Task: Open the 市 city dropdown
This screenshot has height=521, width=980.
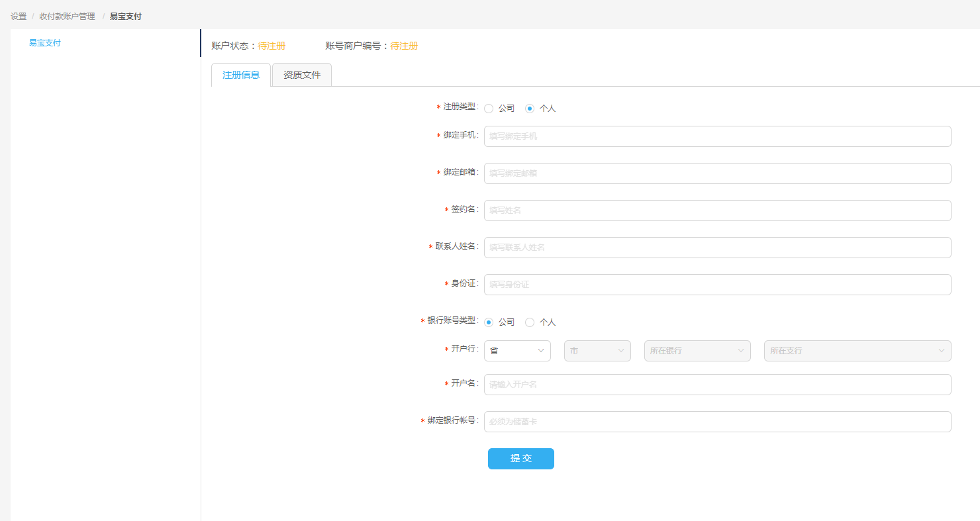Action: click(597, 351)
